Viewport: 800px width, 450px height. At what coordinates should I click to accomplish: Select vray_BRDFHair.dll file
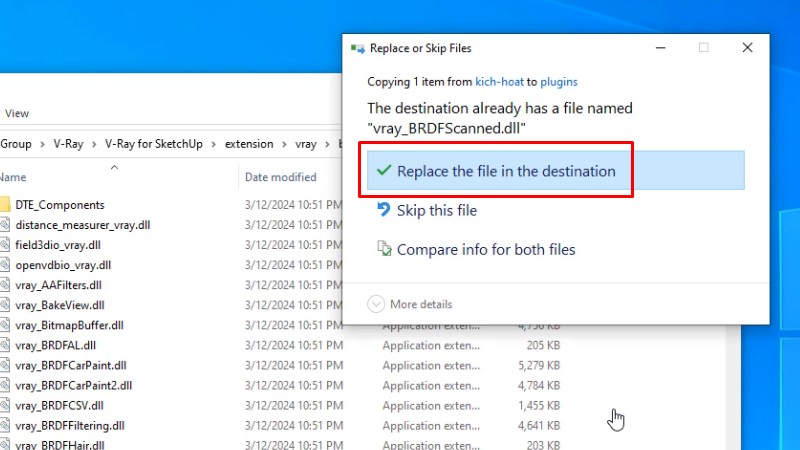[60, 445]
